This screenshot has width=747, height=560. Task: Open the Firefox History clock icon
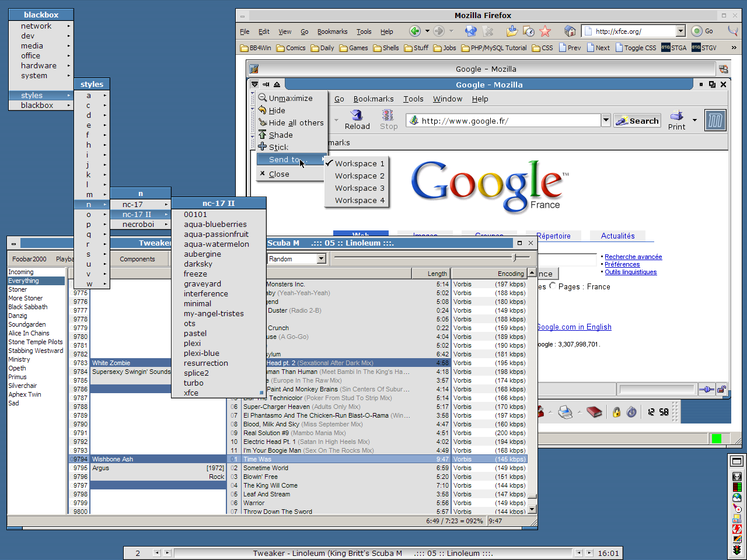tap(529, 31)
